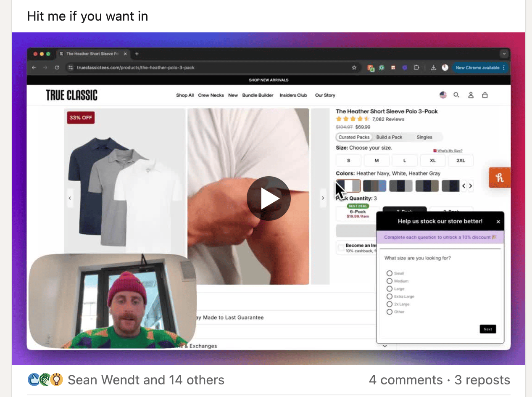Click the site info icon beside the URL

tap(71, 67)
